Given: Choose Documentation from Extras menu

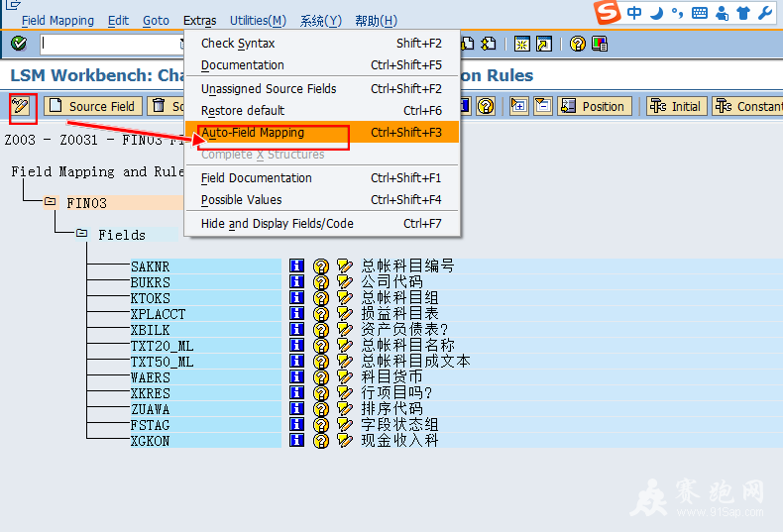Looking at the screenshot, I should point(321,64).
